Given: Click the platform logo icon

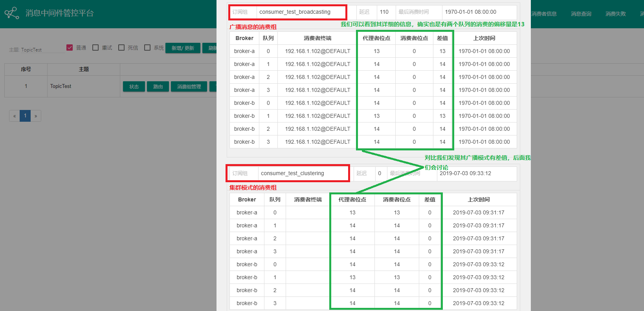Looking at the screenshot, I should (12, 13).
